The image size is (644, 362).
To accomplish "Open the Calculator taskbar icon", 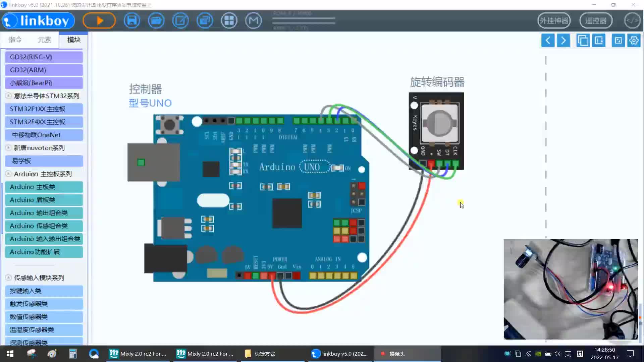I will (x=73, y=354).
